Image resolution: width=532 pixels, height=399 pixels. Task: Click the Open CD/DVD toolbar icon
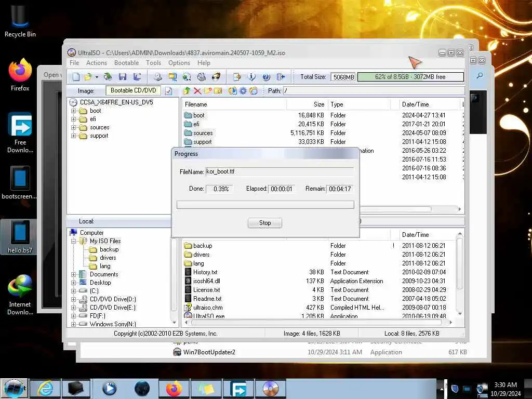tap(108, 77)
